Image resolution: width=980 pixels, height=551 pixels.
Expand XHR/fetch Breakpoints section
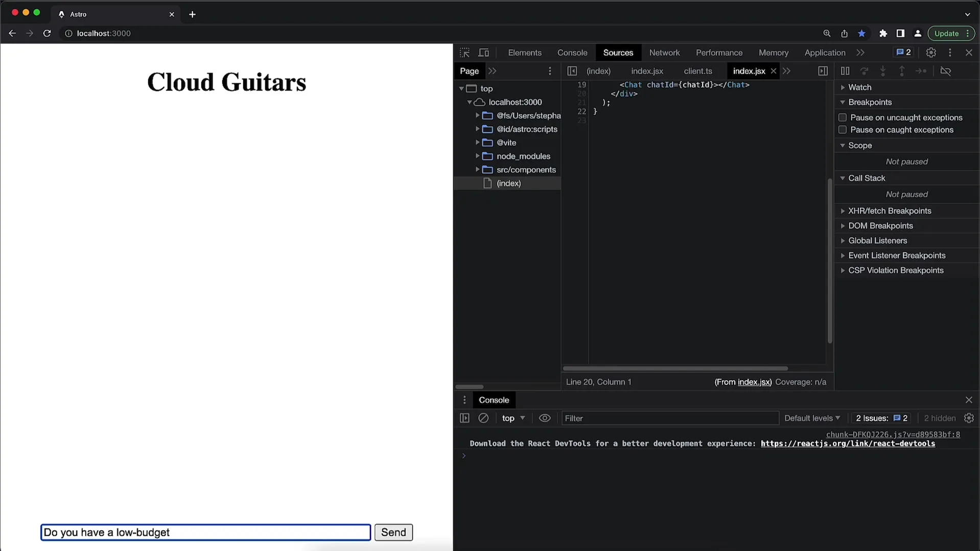coord(843,211)
